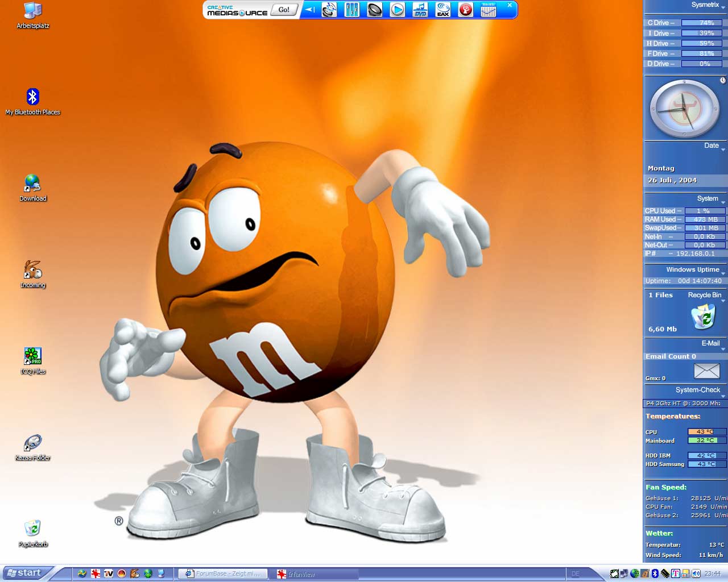This screenshot has height=582, width=728.
Task: Open the Papierkorb recycle bin
Action: click(x=32, y=534)
